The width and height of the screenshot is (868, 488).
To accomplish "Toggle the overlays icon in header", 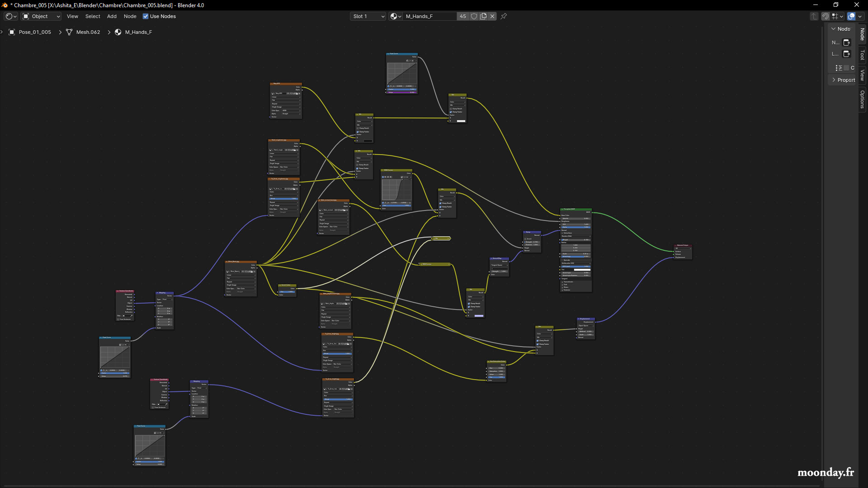I will (851, 16).
